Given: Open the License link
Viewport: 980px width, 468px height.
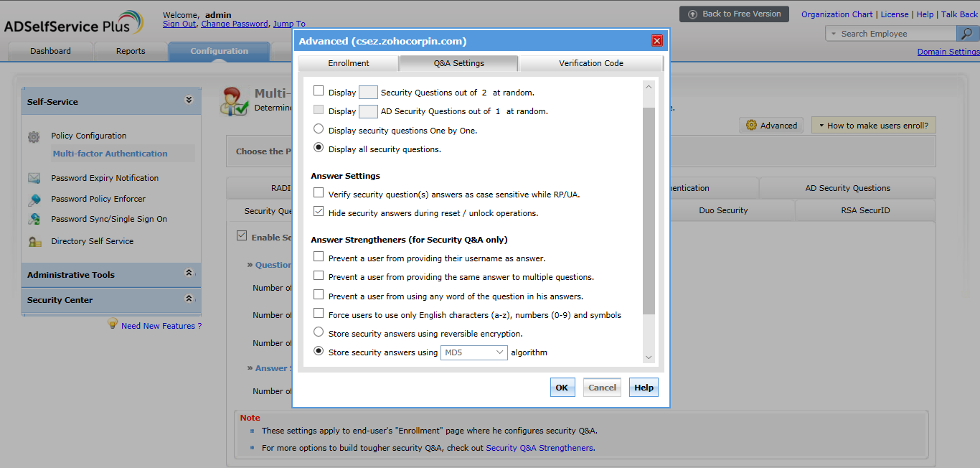Looking at the screenshot, I should pos(895,14).
